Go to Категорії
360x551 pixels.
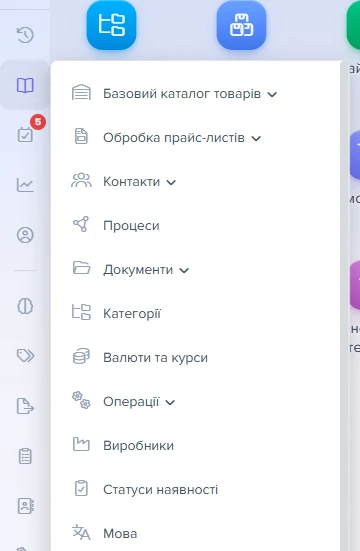132,313
